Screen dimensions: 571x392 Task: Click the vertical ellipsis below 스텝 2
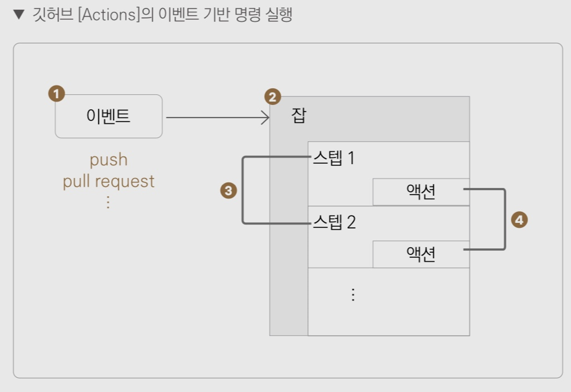[x=352, y=295]
